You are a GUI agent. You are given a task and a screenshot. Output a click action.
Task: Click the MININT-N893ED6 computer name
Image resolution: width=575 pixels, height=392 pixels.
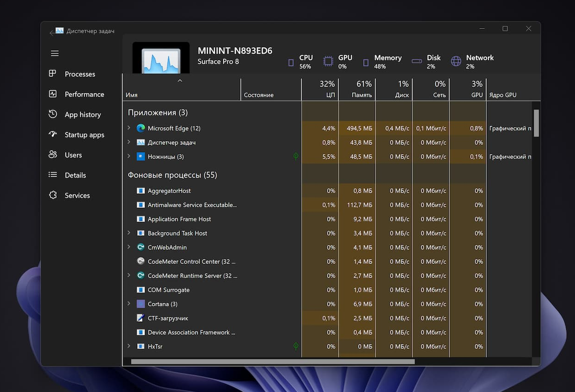pyautogui.click(x=235, y=51)
